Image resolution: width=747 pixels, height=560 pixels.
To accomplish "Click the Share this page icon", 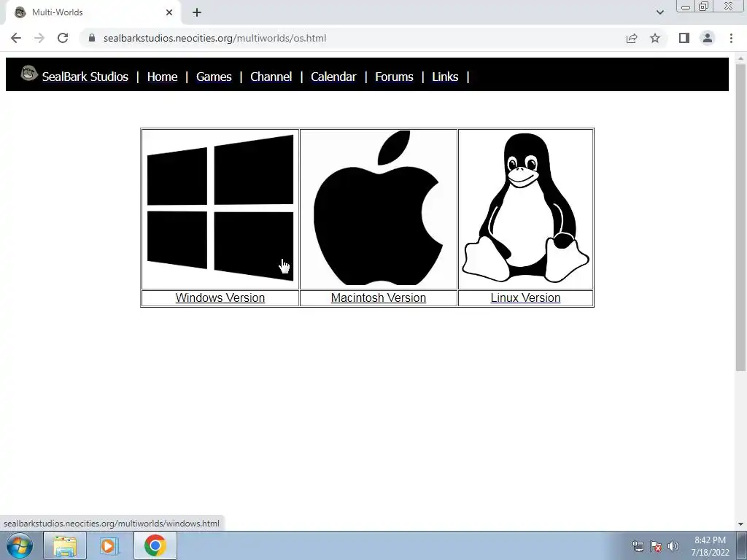I will pos(632,38).
